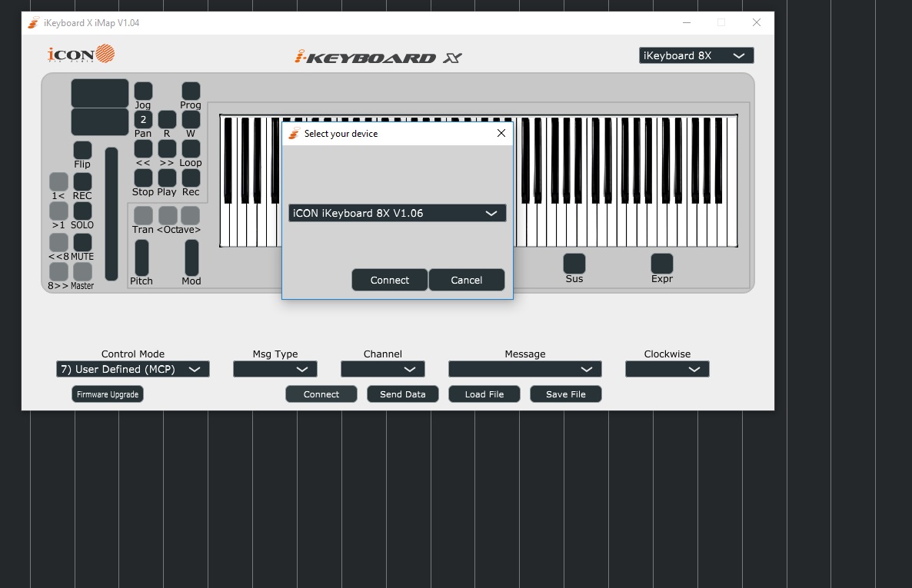
Task: Select the Mod wheel control
Action: pos(191,257)
